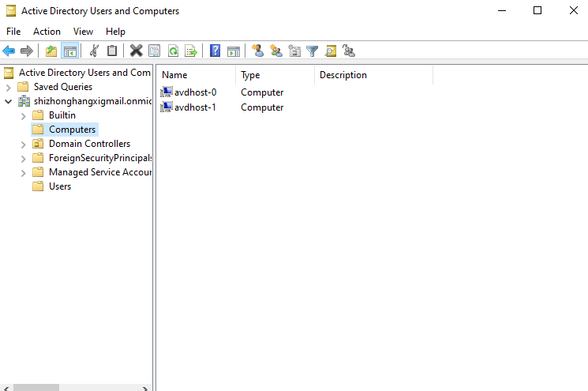Select ForeignSecurityPrincipals folder

100,158
